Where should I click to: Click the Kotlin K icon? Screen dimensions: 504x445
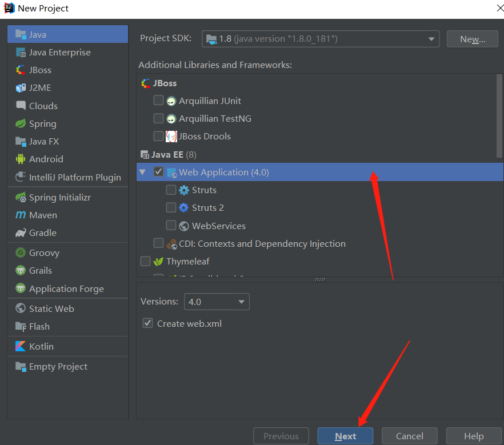(21, 346)
